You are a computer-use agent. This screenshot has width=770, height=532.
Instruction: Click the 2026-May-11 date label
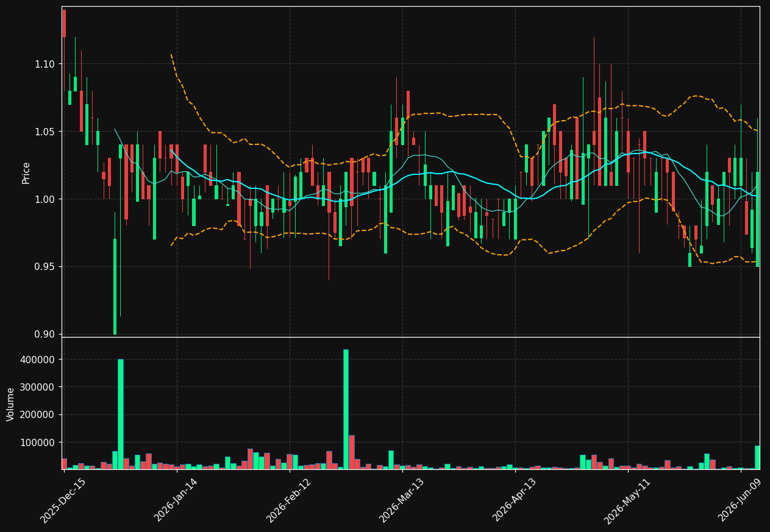coord(627,501)
